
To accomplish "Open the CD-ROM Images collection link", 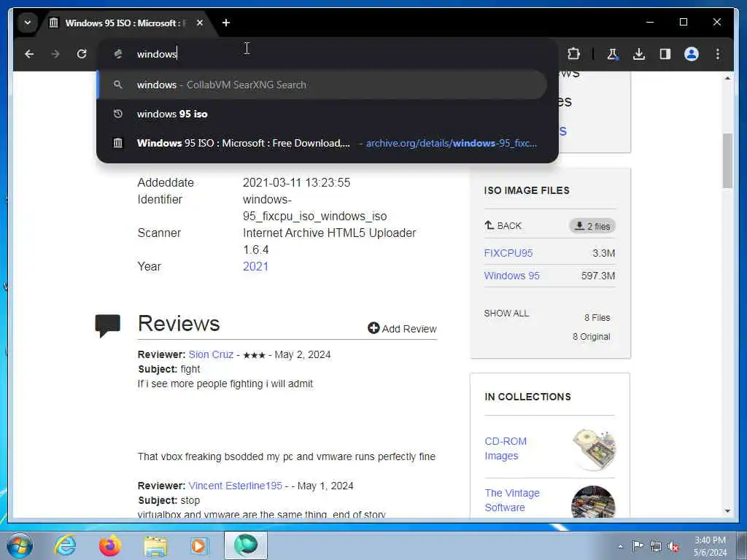I will 506,448.
